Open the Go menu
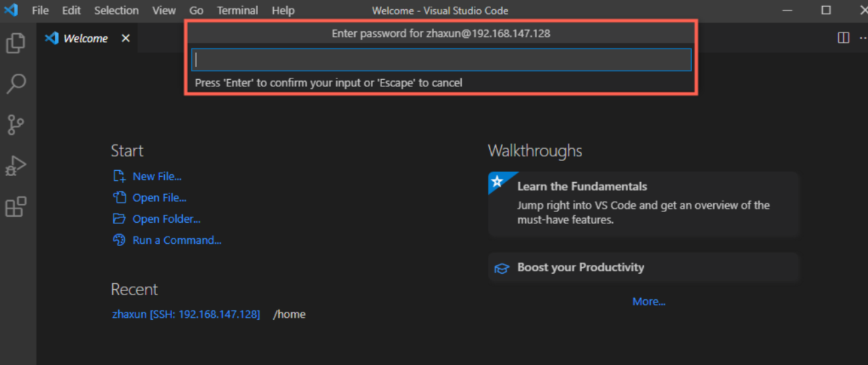The height and width of the screenshot is (365, 868). (x=196, y=11)
